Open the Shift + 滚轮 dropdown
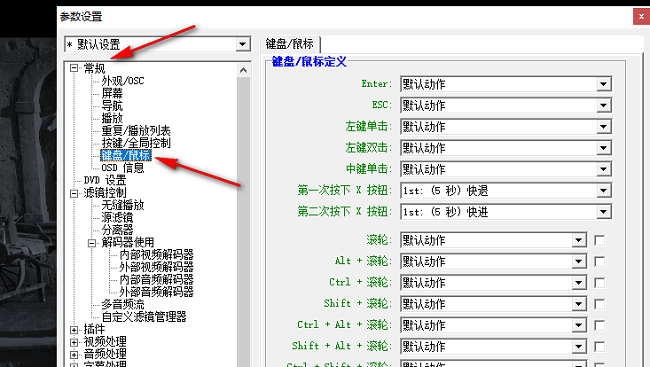The image size is (650, 367). click(x=579, y=304)
